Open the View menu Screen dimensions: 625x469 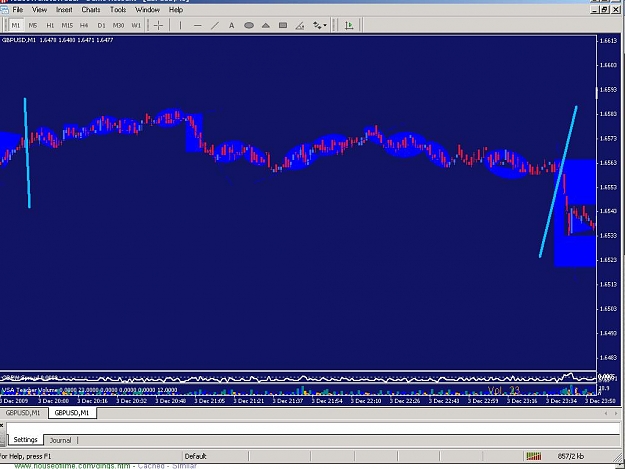(x=39, y=10)
